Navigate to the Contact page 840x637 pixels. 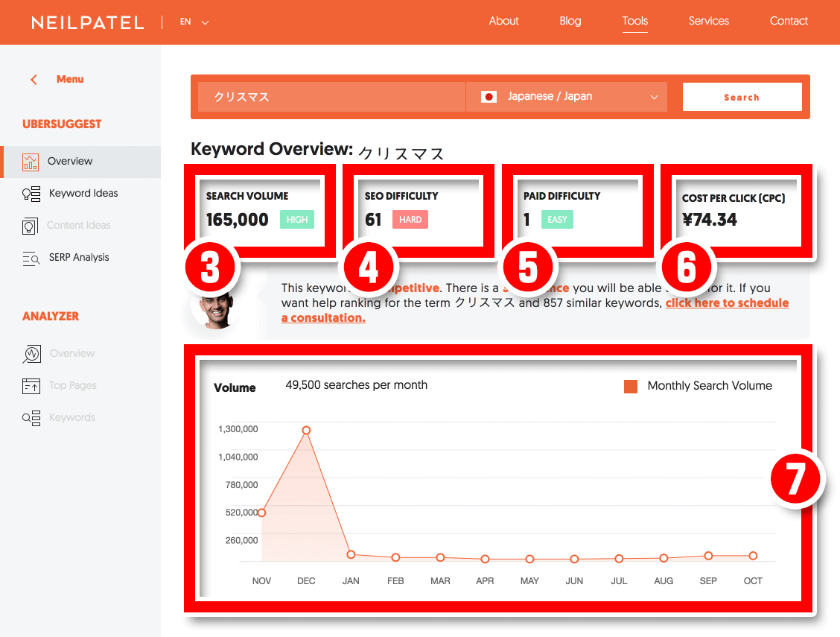click(x=789, y=21)
